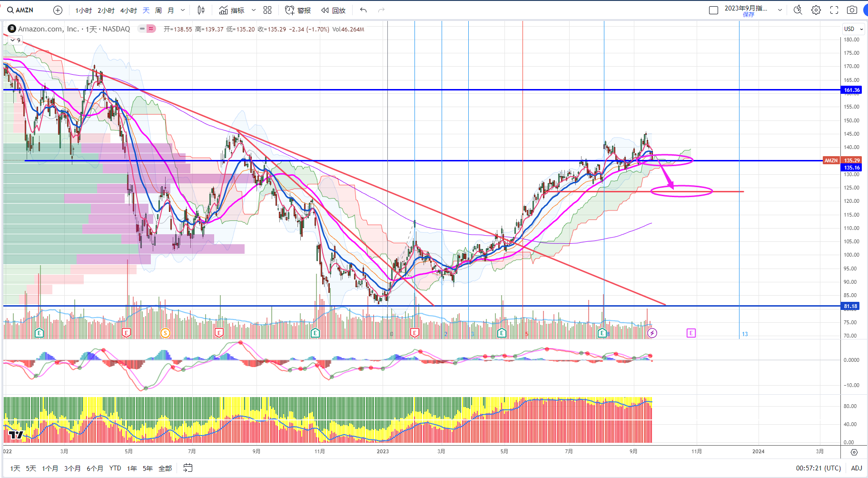Select the 天 (daily) timeframe
The height and width of the screenshot is (478, 868).
tap(146, 10)
